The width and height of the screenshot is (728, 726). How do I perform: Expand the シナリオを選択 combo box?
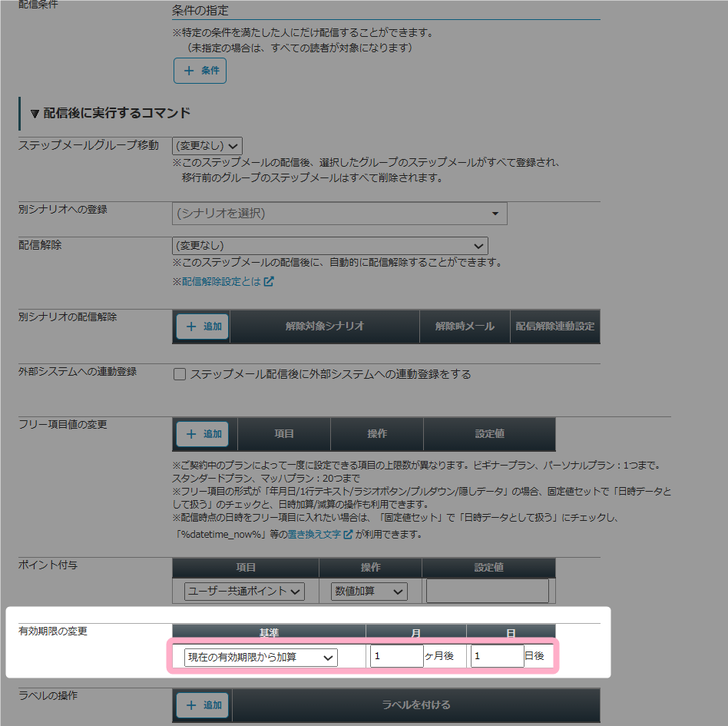click(339, 214)
